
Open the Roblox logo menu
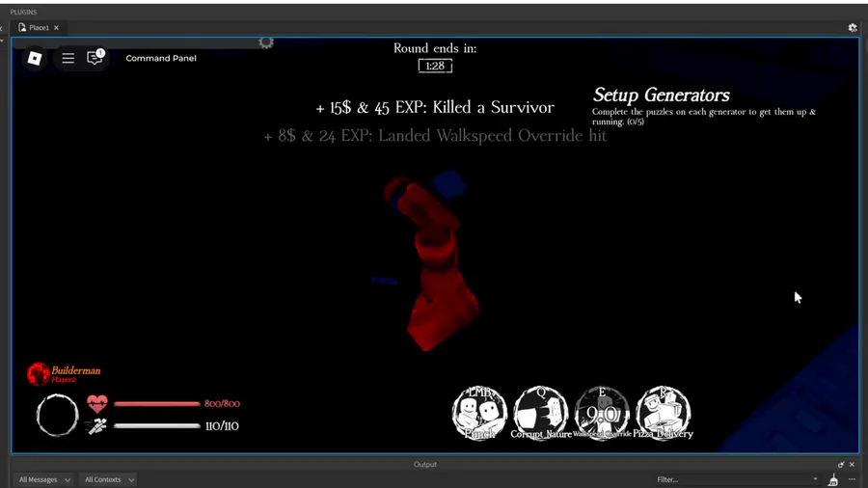(35, 58)
